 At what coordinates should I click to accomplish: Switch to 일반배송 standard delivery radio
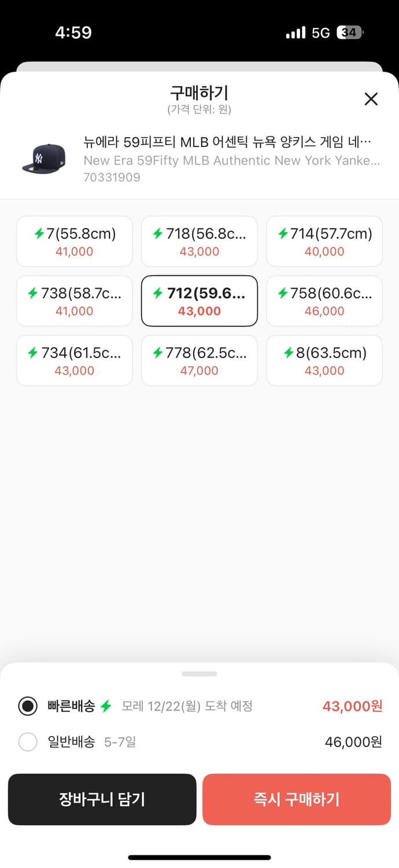click(x=28, y=742)
